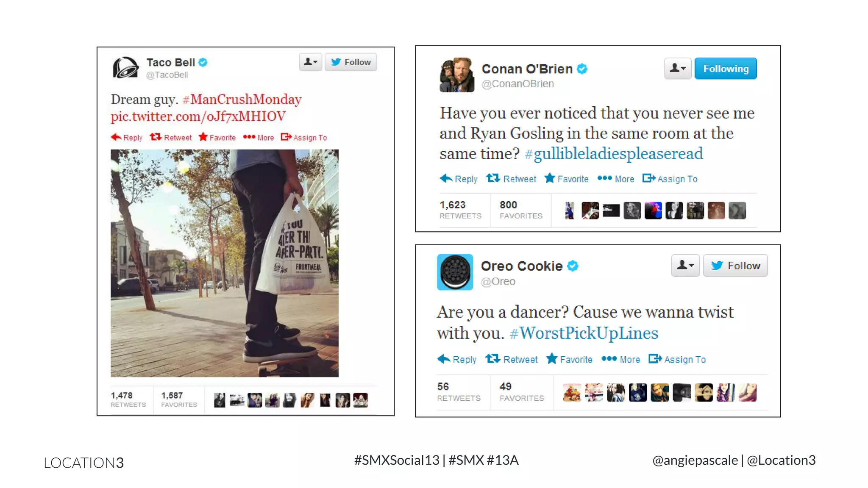The image size is (868, 488).
Task: Open user actions dropdown next to Following
Action: coord(678,69)
